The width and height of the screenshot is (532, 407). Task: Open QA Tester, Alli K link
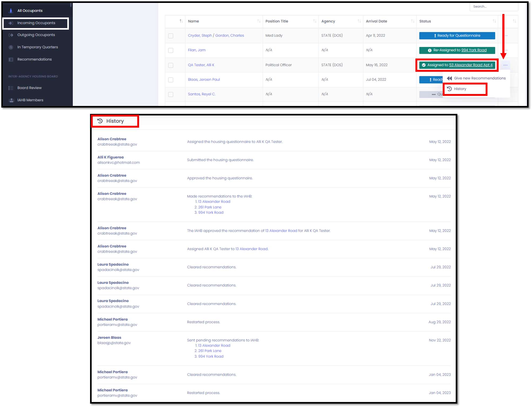[201, 65]
